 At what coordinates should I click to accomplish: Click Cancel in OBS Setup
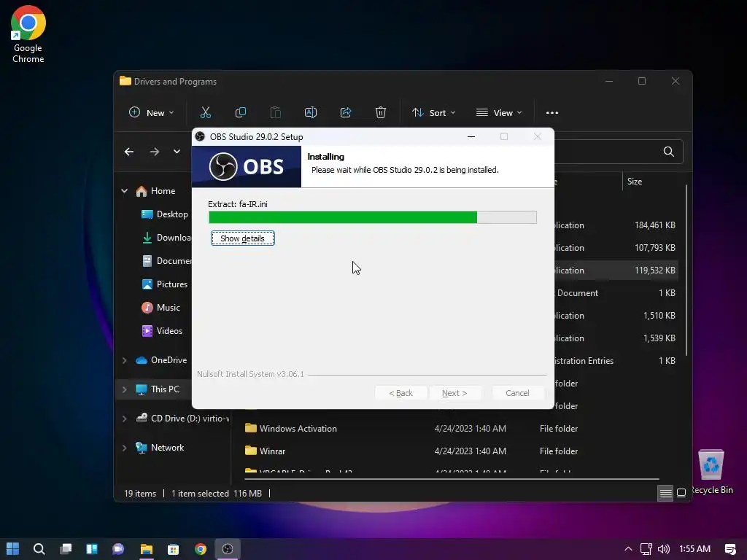click(x=517, y=393)
